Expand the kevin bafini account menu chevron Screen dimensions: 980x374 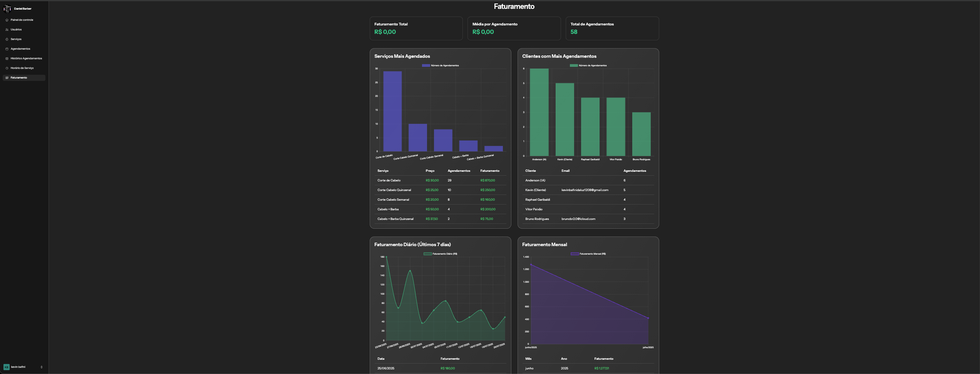pos(42,367)
